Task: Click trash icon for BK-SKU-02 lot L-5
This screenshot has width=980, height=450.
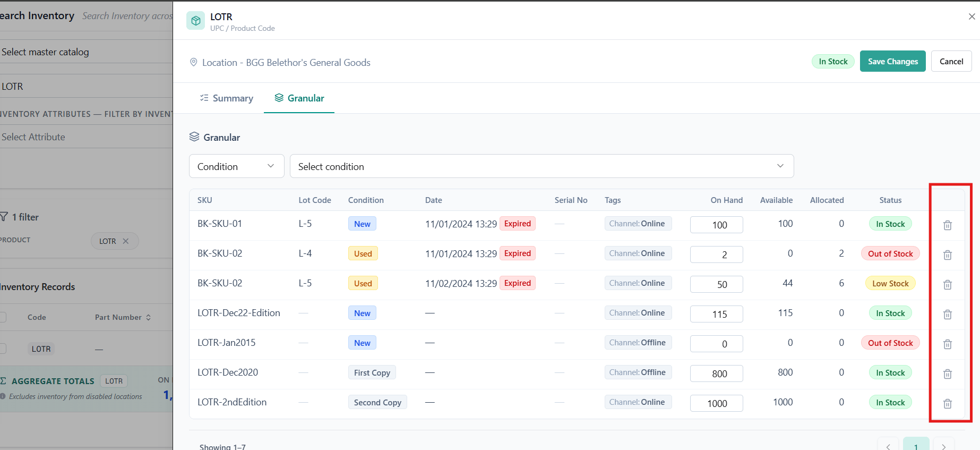Action: point(947,284)
